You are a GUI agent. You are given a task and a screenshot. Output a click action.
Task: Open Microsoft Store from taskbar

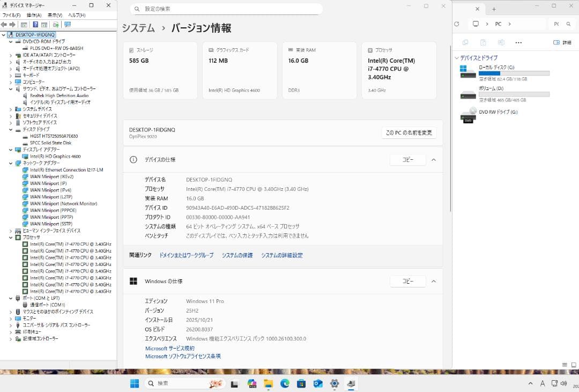[x=301, y=384]
